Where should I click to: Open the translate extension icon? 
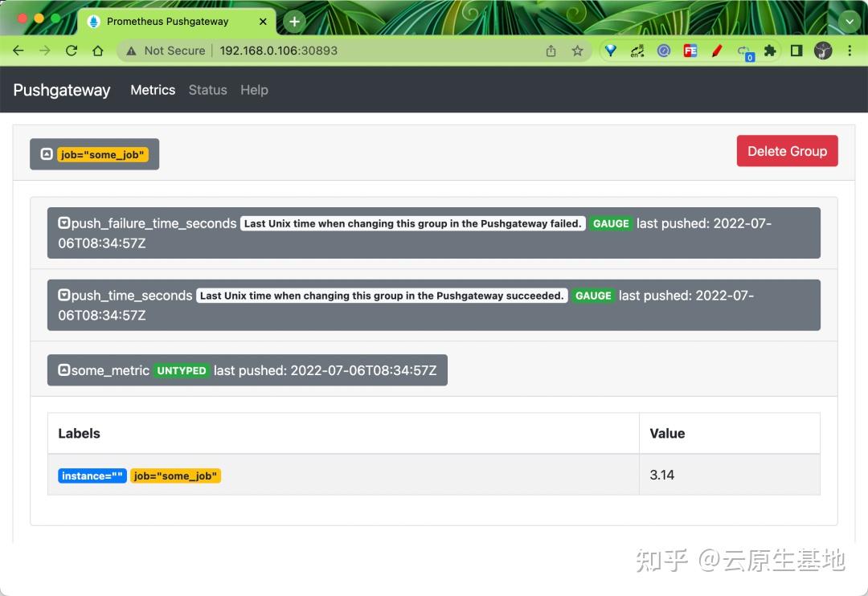point(637,50)
